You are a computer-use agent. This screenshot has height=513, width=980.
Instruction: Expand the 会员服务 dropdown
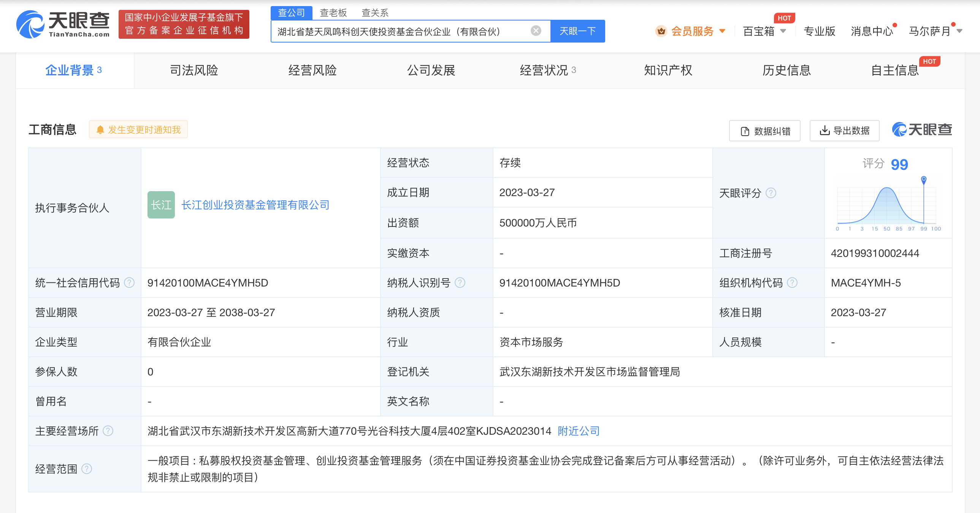click(x=722, y=32)
